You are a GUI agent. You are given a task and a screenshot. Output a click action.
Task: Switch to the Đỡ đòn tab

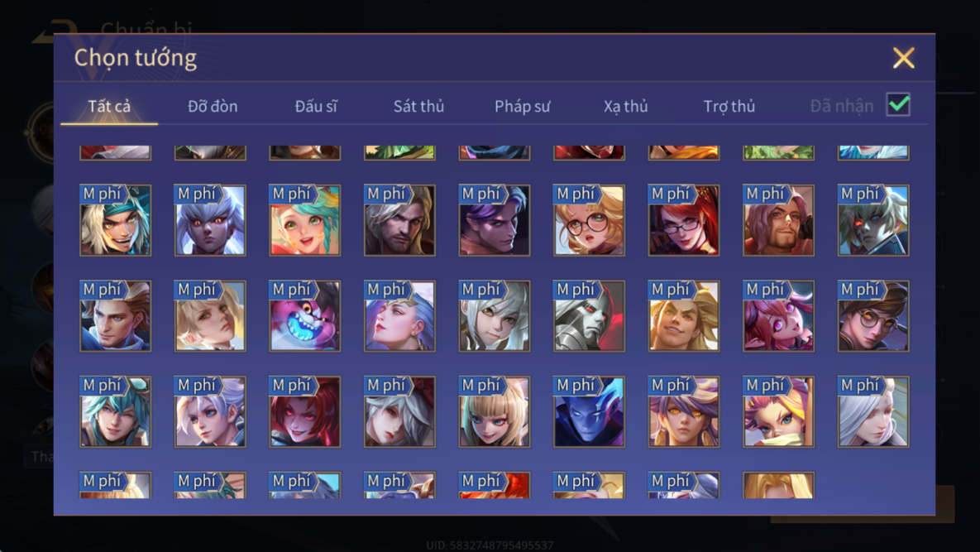point(213,106)
